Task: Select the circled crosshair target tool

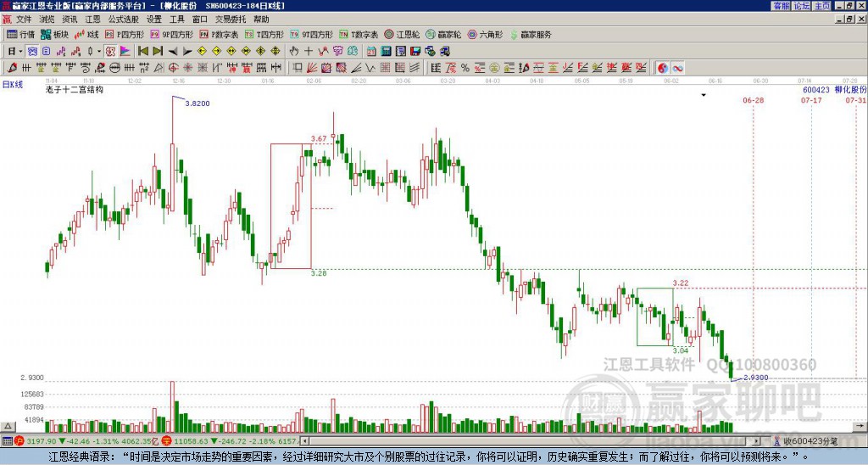Action: tap(173, 68)
